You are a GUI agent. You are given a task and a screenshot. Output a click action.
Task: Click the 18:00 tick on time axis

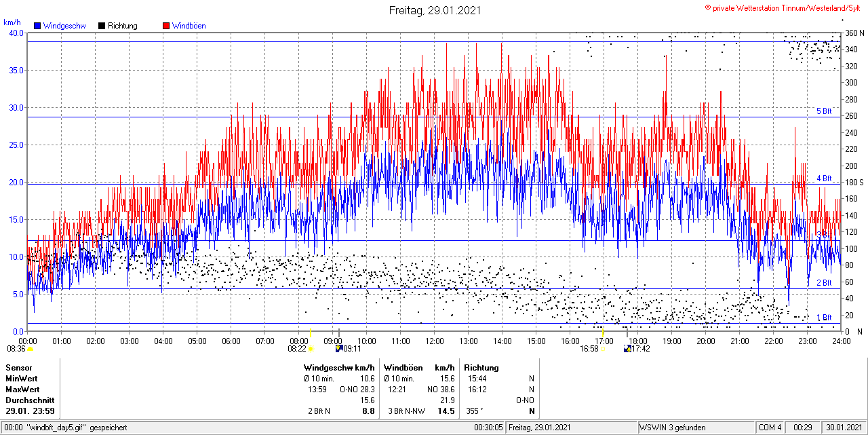pyautogui.click(x=638, y=341)
